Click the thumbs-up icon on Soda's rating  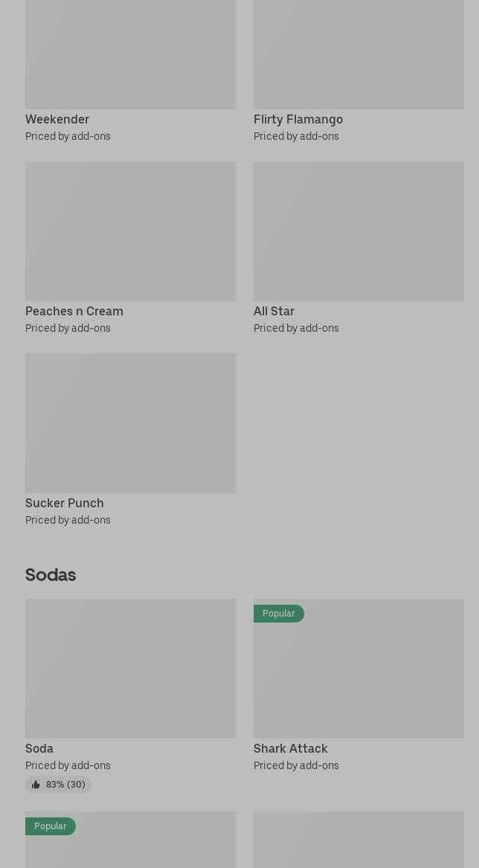(x=36, y=785)
